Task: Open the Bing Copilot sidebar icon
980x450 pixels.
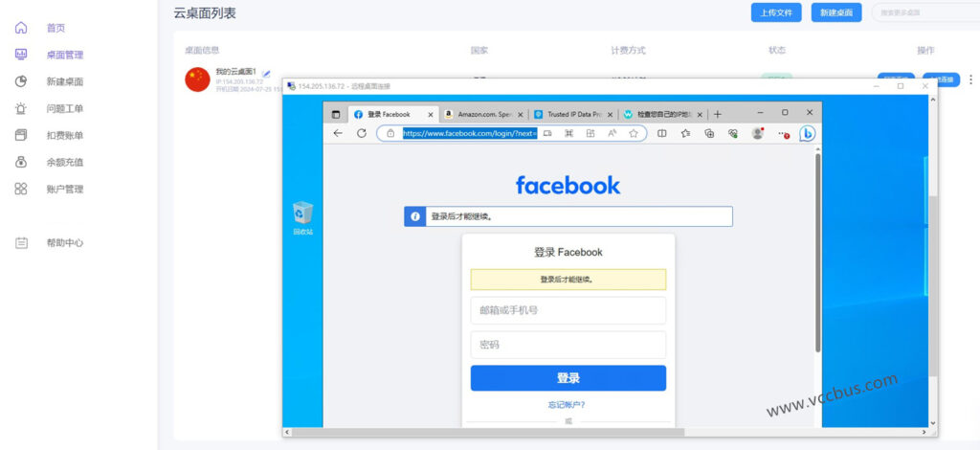Action: pos(807,134)
